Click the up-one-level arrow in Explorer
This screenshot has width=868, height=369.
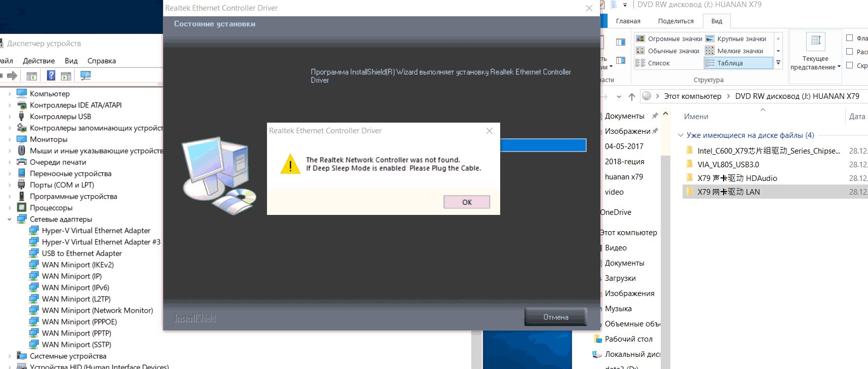631,96
